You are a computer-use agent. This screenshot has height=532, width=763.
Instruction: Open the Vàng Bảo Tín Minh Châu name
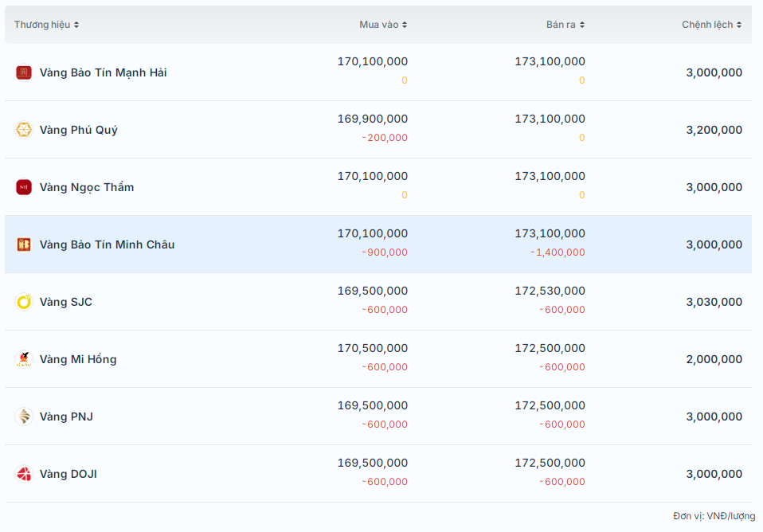pyautogui.click(x=107, y=244)
